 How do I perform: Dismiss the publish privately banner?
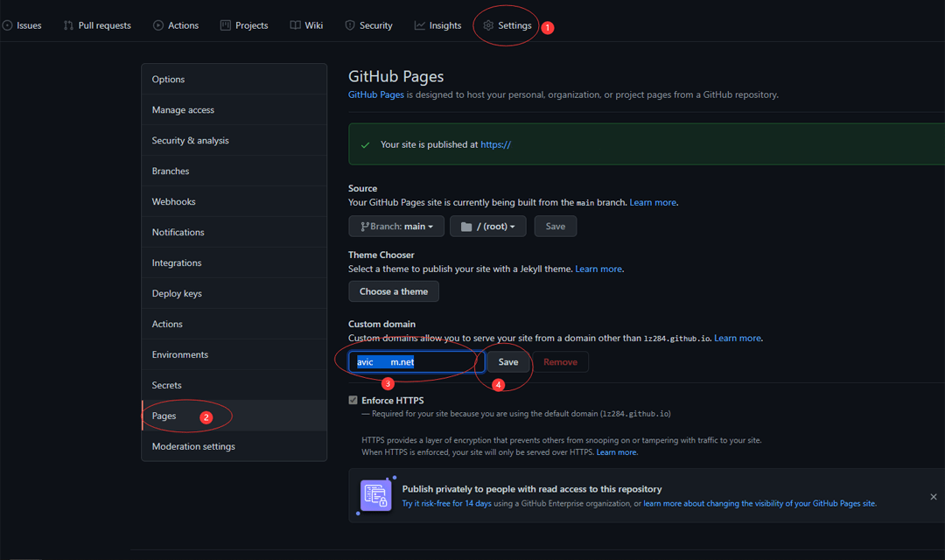click(x=933, y=497)
